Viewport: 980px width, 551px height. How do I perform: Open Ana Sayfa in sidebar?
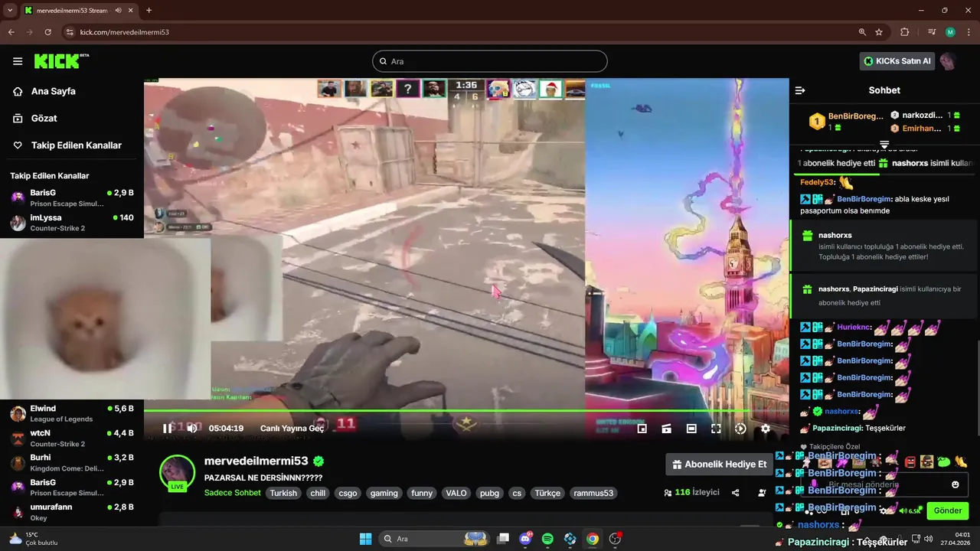click(54, 91)
